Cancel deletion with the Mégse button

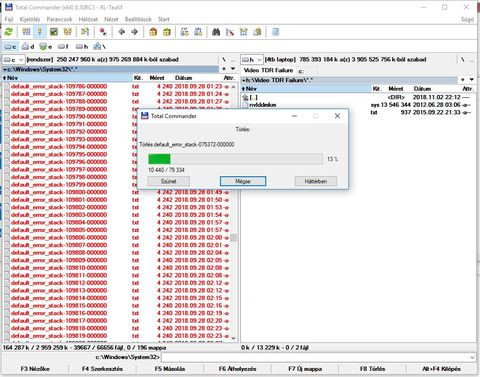(x=243, y=181)
